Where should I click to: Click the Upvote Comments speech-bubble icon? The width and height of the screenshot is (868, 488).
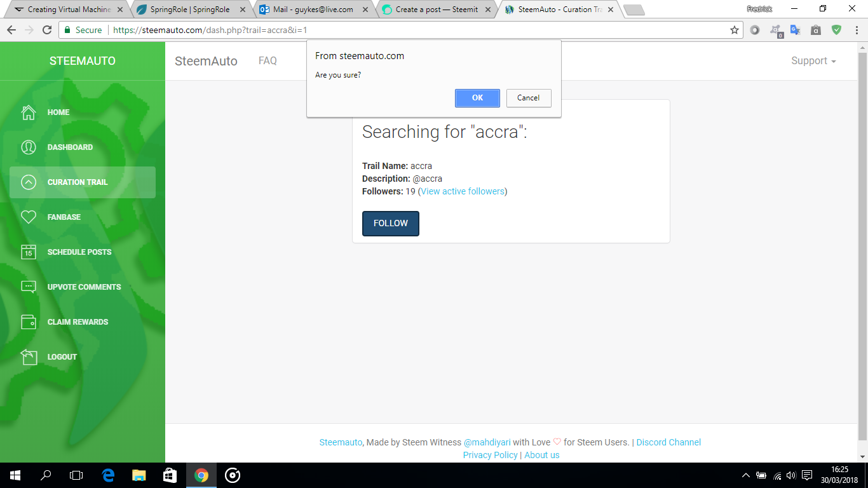click(29, 287)
